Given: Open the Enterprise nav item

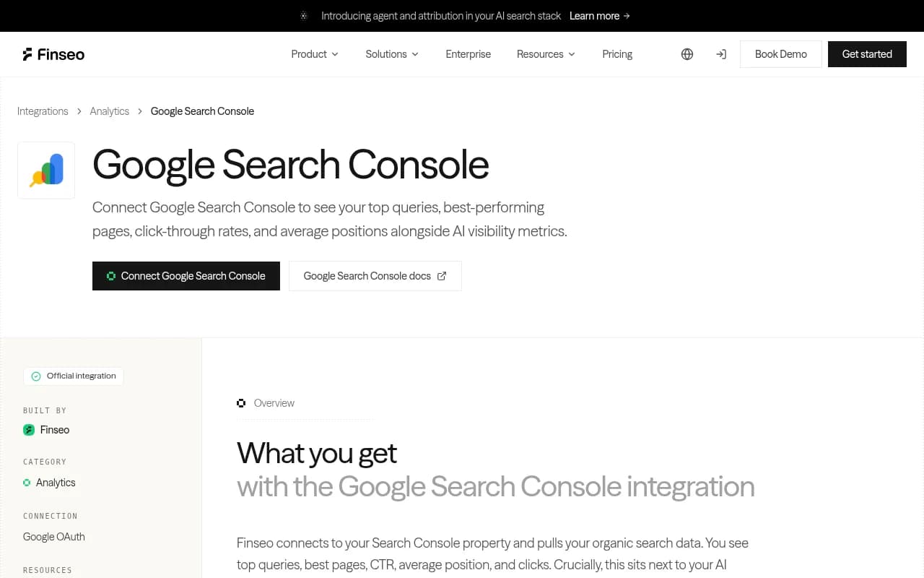Looking at the screenshot, I should [468, 54].
